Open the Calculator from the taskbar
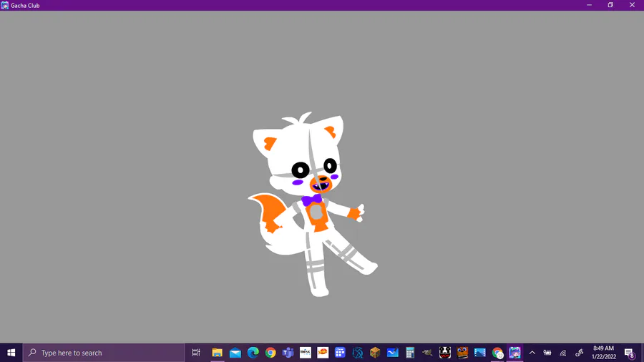The image size is (644, 362). (x=410, y=353)
